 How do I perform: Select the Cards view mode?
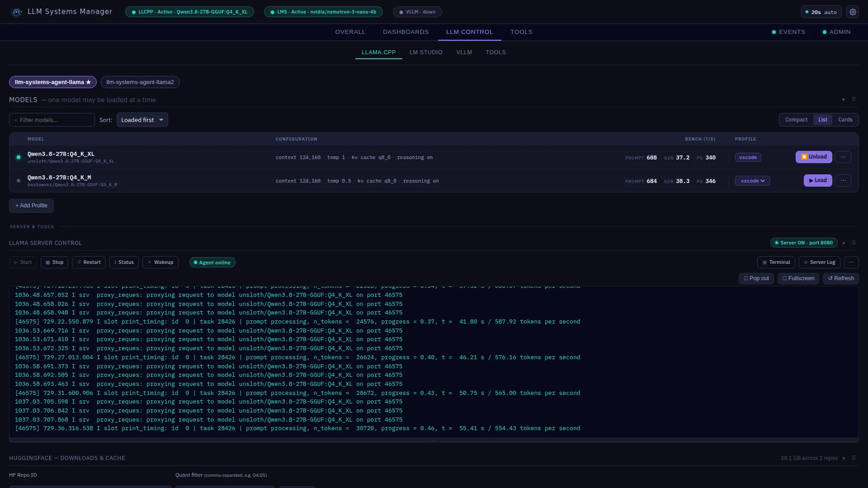(x=845, y=120)
